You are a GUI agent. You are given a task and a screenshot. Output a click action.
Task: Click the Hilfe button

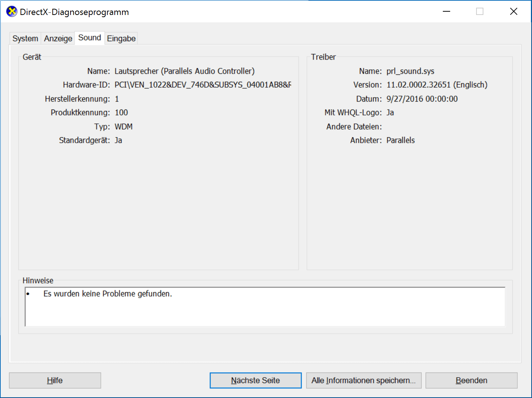coord(55,380)
